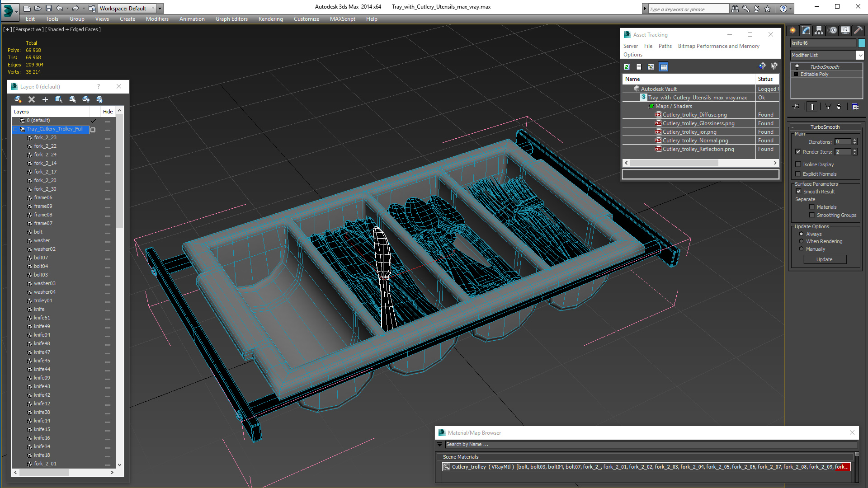The image size is (868, 488).
Task: Click the New Scene icon in quick access toolbar
Action: (x=27, y=8)
